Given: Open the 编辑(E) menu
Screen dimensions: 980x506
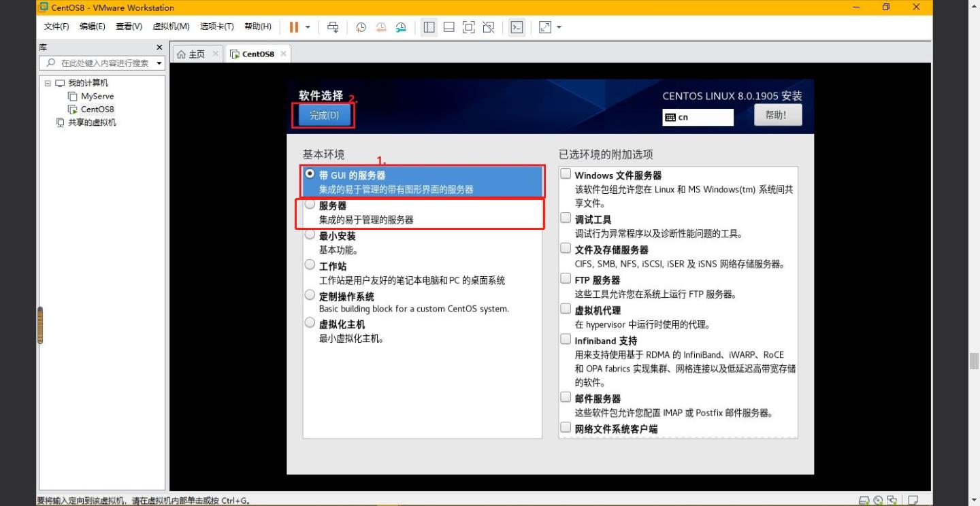Looking at the screenshot, I should coord(92,27).
